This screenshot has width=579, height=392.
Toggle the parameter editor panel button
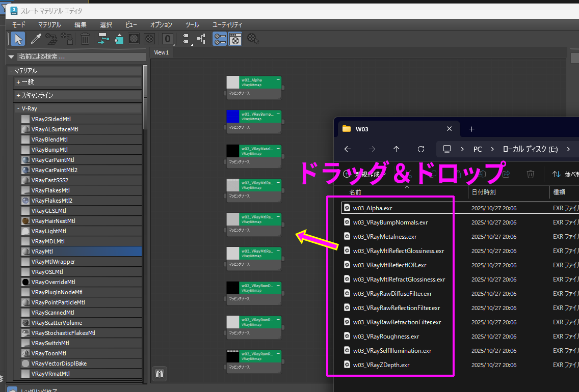(235, 39)
